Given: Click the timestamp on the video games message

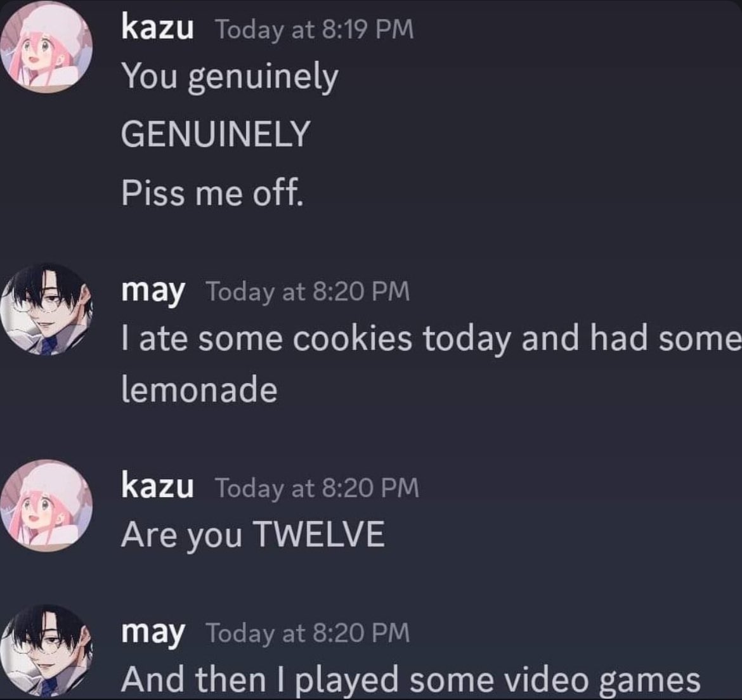Looking at the screenshot, I should (308, 632).
